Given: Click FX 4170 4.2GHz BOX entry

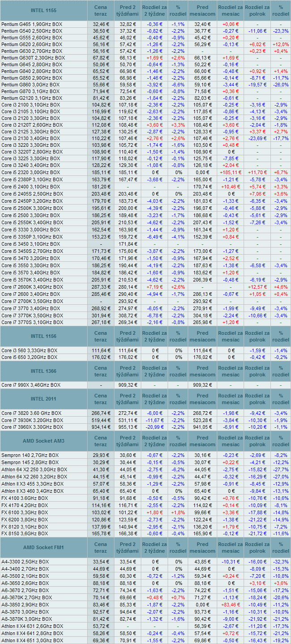Looking at the screenshot, I should pos(25,505).
